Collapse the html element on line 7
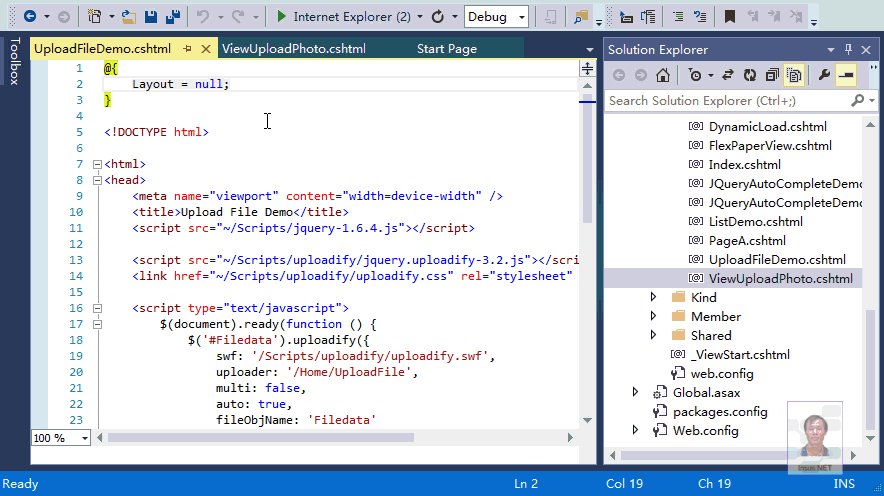Viewport: 884px width, 496px height. click(97, 165)
